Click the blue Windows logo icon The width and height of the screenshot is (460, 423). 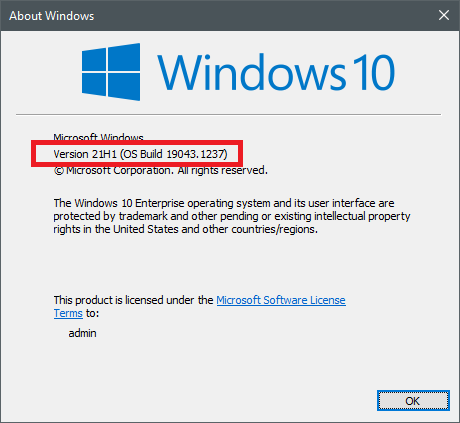(111, 72)
